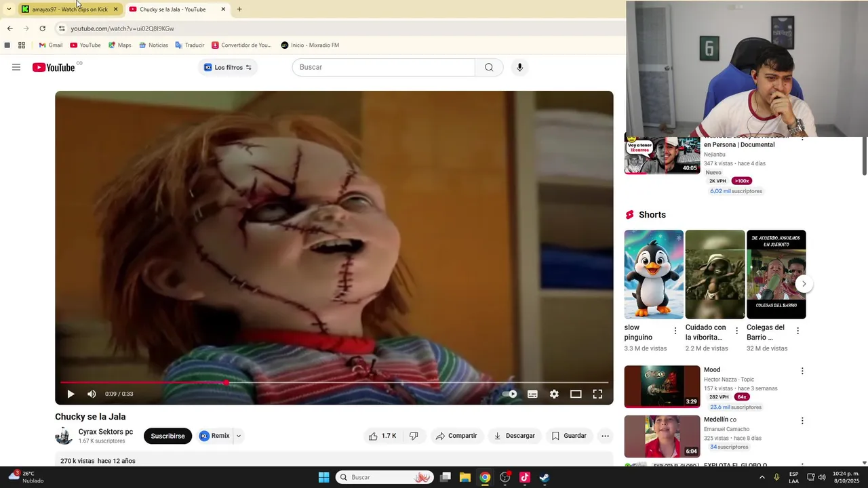This screenshot has height=488, width=868.
Task: Show hidden system tray icons
Action: click(x=762, y=477)
